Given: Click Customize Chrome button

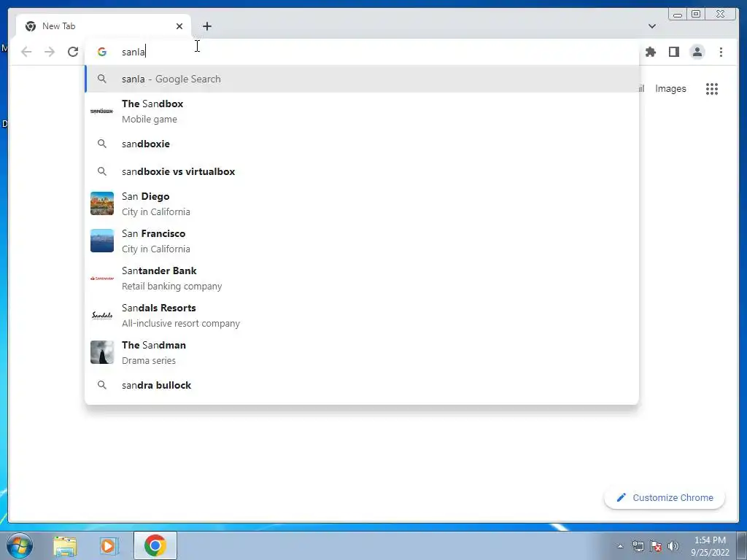Looking at the screenshot, I should point(665,497).
